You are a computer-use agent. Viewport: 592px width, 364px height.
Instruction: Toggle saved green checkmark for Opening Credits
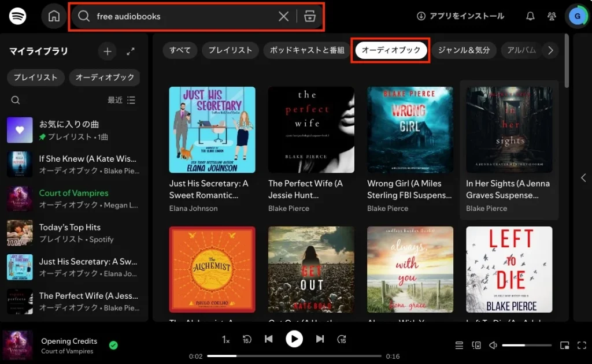coord(113,345)
